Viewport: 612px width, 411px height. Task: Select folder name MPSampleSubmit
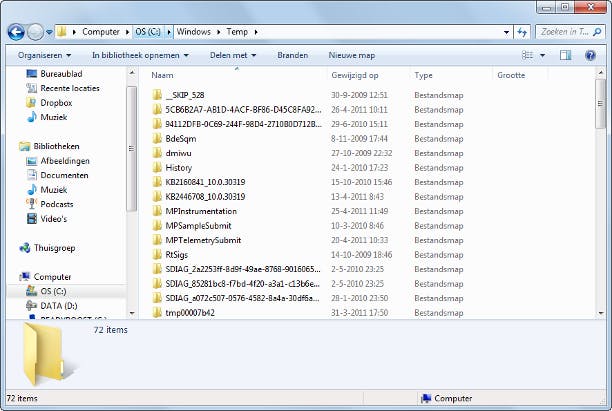[x=198, y=226]
